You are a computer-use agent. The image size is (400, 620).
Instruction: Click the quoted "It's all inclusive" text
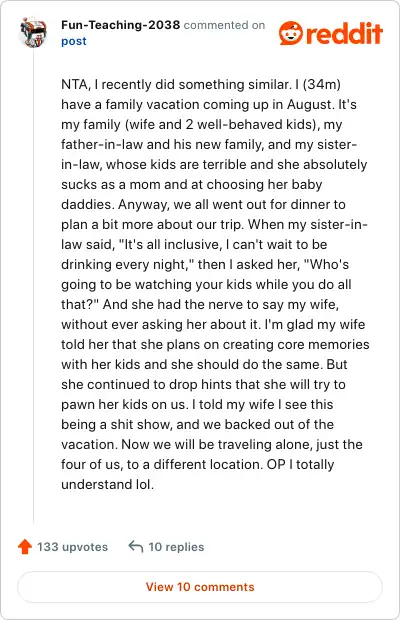169,244
